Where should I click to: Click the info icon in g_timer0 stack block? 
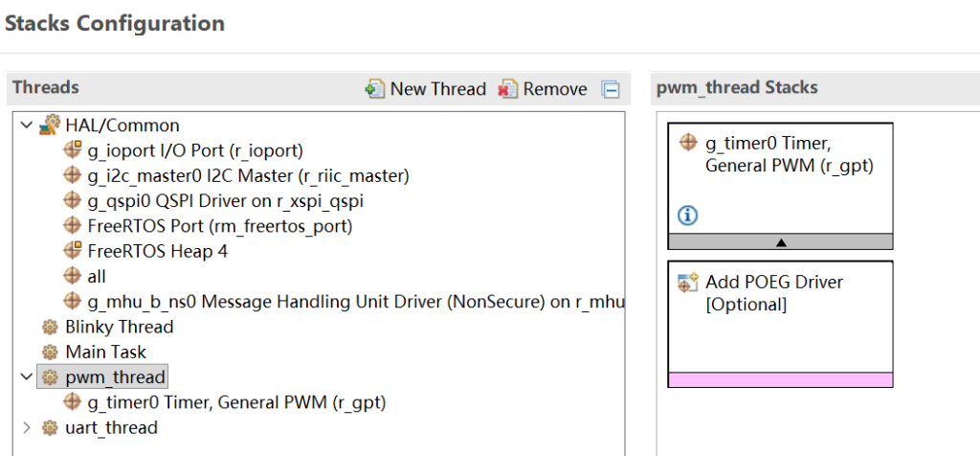[x=687, y=216]
